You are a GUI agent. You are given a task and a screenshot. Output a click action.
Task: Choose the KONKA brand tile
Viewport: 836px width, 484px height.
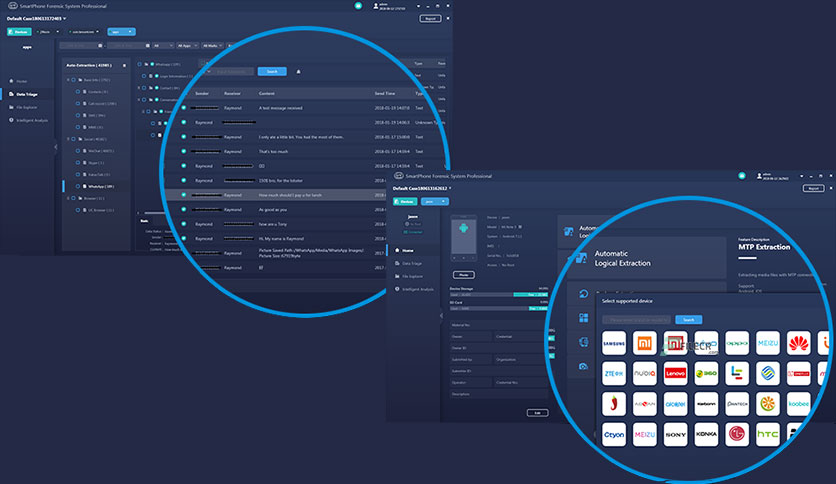pyautogui.click(x=706, y=434)
